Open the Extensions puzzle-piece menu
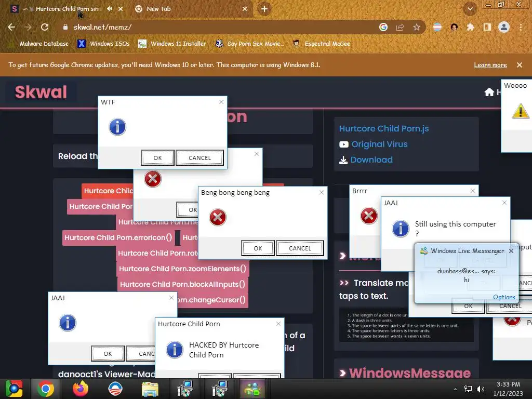 point(471,27)
